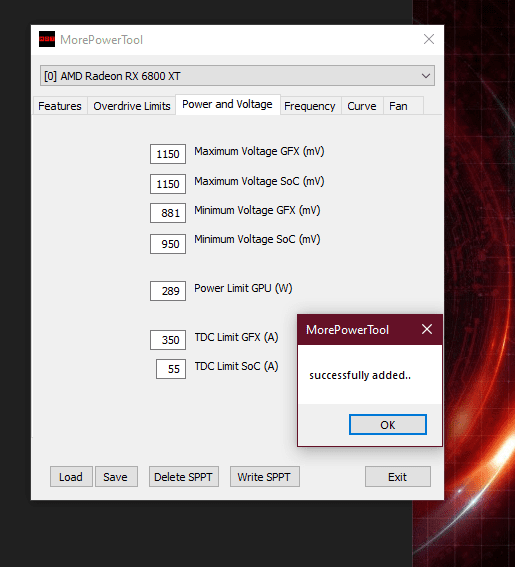Click the 'Minimum Voltage SoC (mV)' label

258,239
